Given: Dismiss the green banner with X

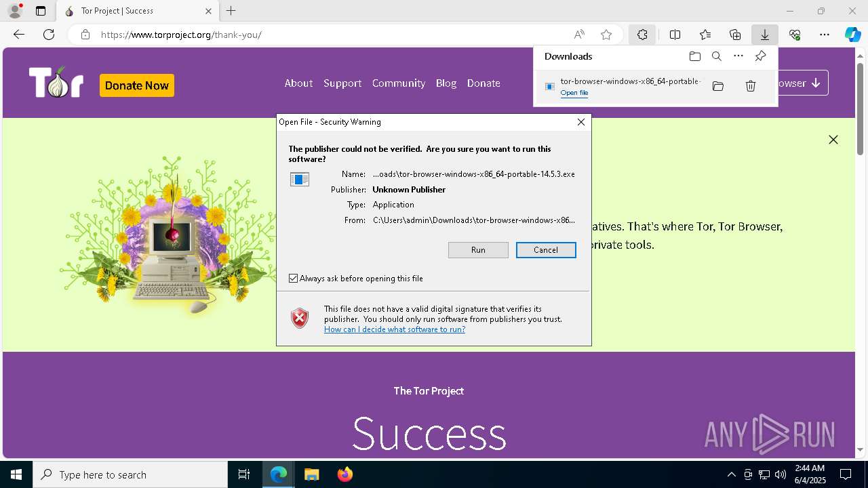Looking at the screenshot, I should click(x=833, y=140).
